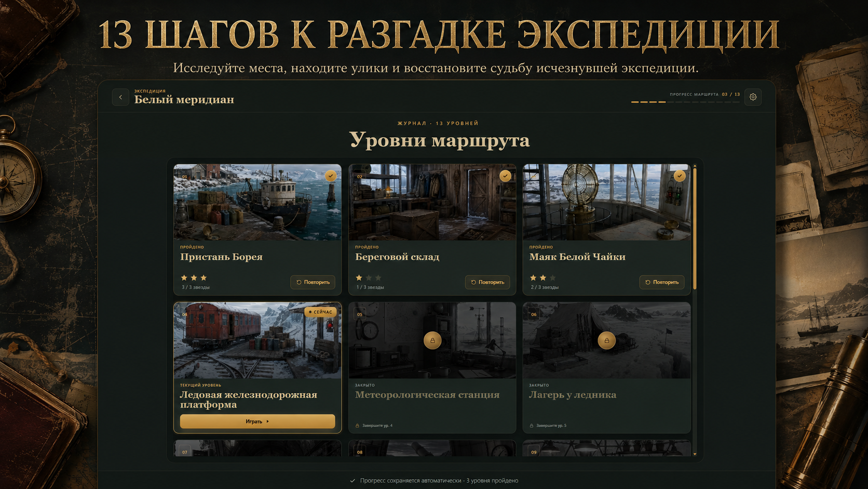The image size is (868, 489).
Task: Click the partially visible level 09 card
Action: (606, 448)
